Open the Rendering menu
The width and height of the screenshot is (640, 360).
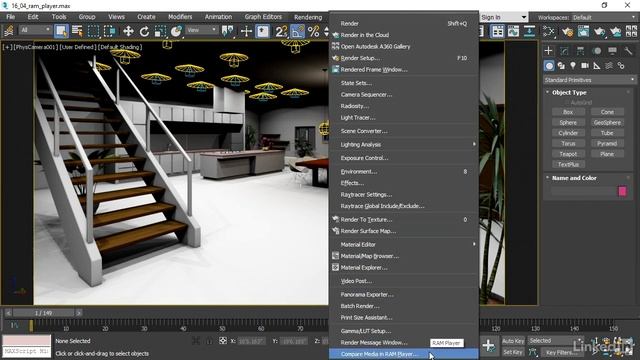tap(308, 17)
